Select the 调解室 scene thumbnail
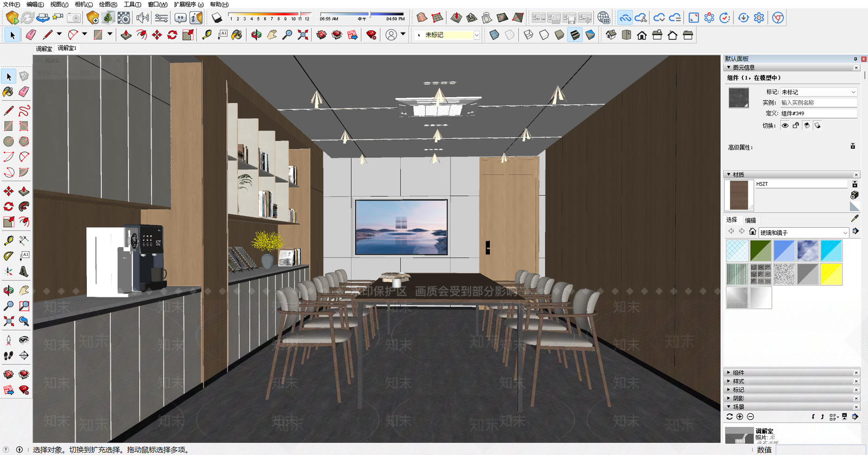The width and height of the screenshot is (868, 455). (739, 435)
